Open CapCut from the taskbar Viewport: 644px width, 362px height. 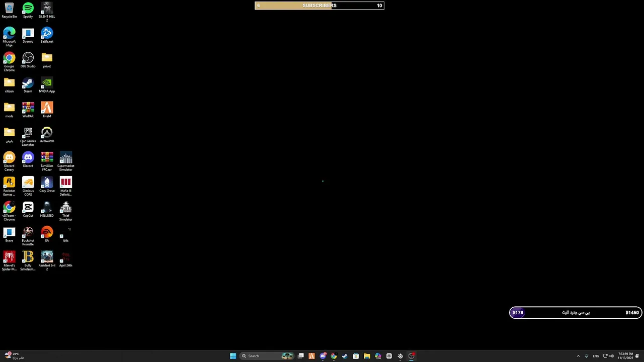(389, 356)
